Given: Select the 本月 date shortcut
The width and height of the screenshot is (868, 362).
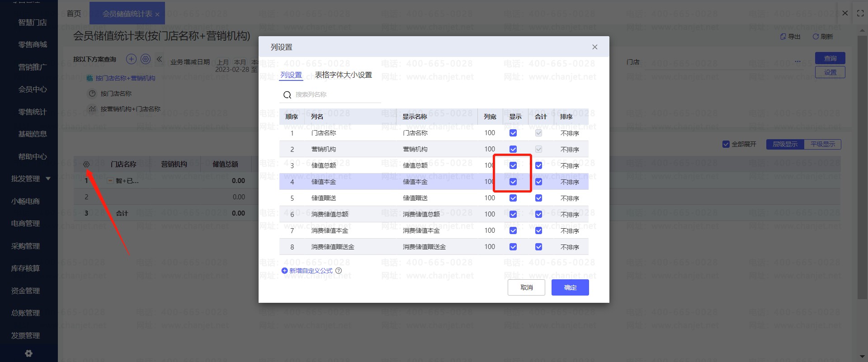Looking at the screenshot, I should [x=240, y=62].
